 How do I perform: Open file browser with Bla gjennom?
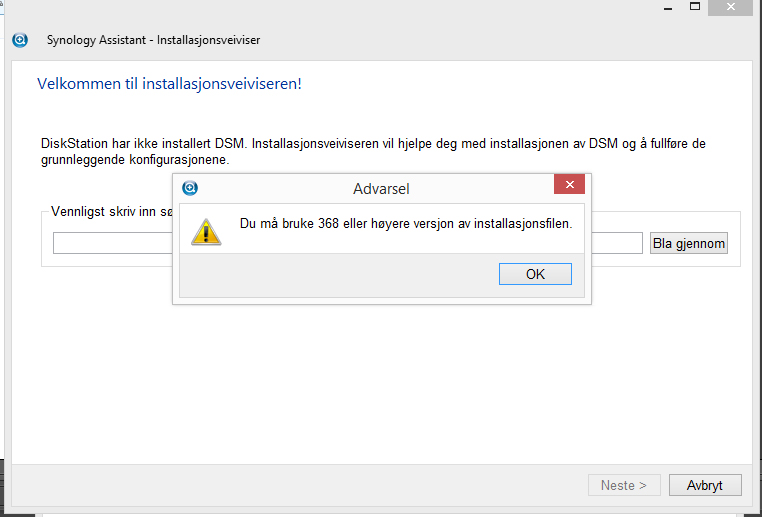tap(689, 243)
